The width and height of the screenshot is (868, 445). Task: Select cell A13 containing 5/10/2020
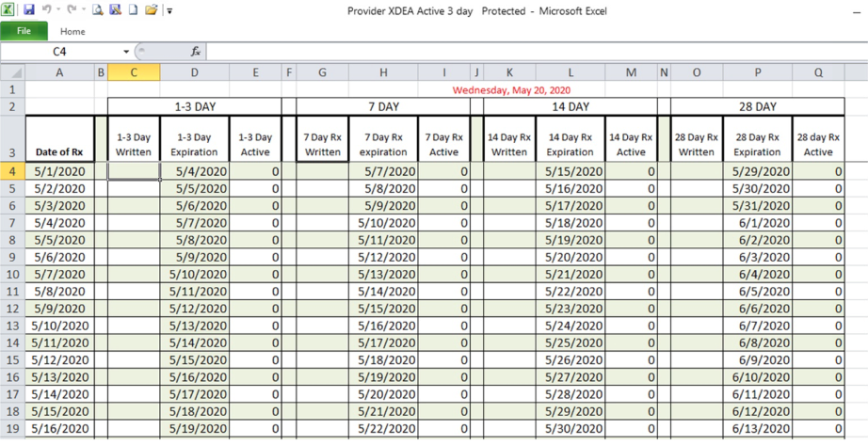click(60, 326)
